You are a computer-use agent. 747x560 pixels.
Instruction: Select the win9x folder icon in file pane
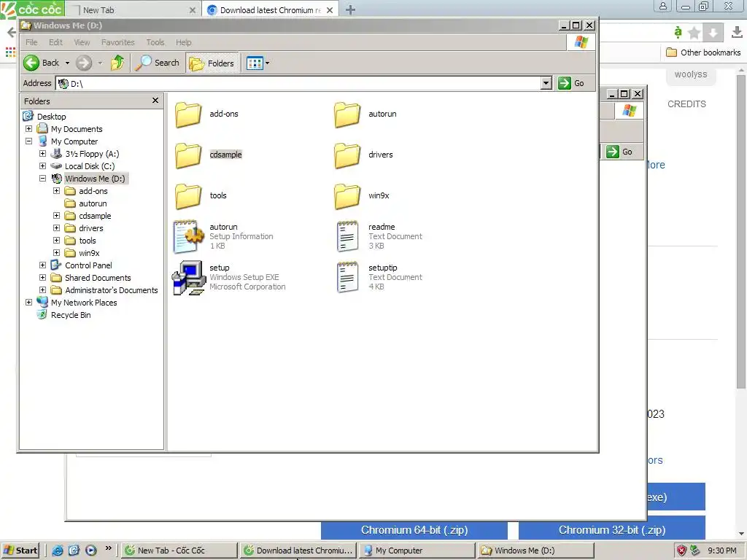347,196
